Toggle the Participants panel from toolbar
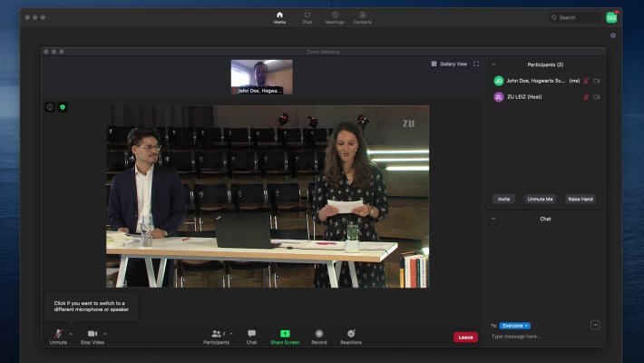The height and width of the screenshot is (363, 644). [x=217, y=337]
